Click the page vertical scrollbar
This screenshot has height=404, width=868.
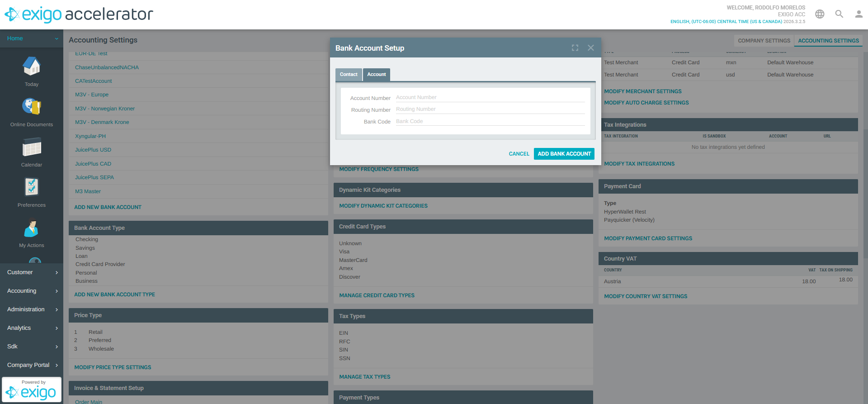[x=865, y=195]
